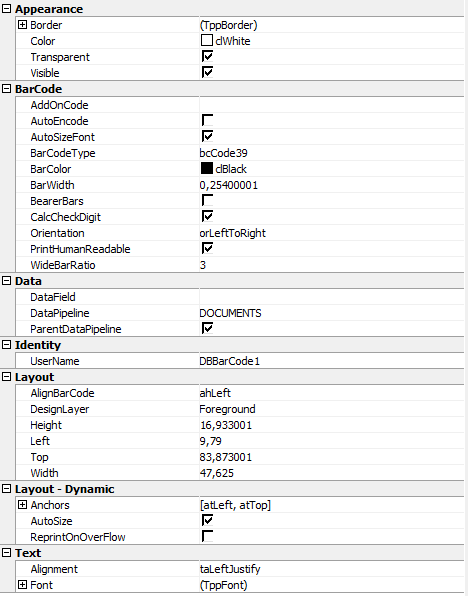Collapse the BarCode category
Screen dimensions: 468x596
click(6, 89)
